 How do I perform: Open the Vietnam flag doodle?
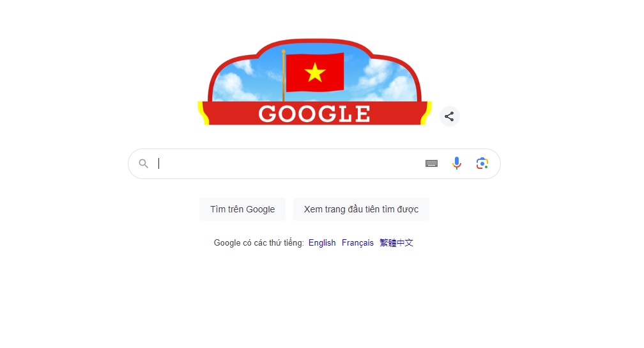click(x=314, y=82)
